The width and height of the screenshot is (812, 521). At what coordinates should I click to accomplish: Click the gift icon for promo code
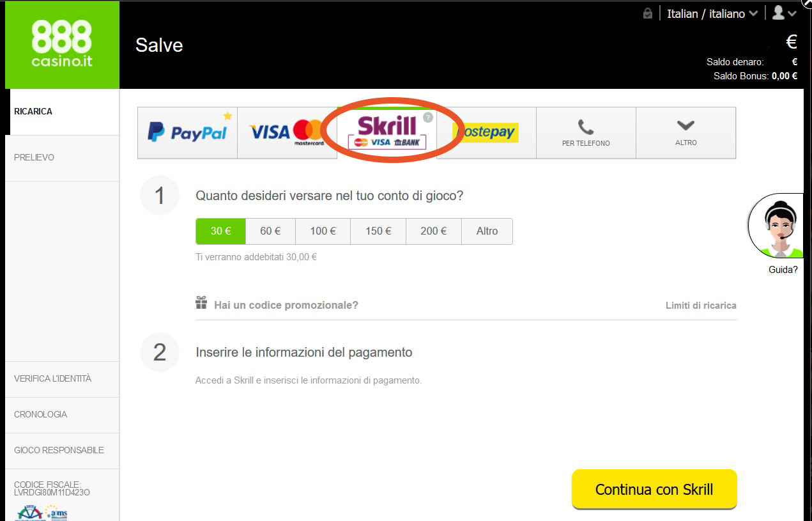(201, 303)
